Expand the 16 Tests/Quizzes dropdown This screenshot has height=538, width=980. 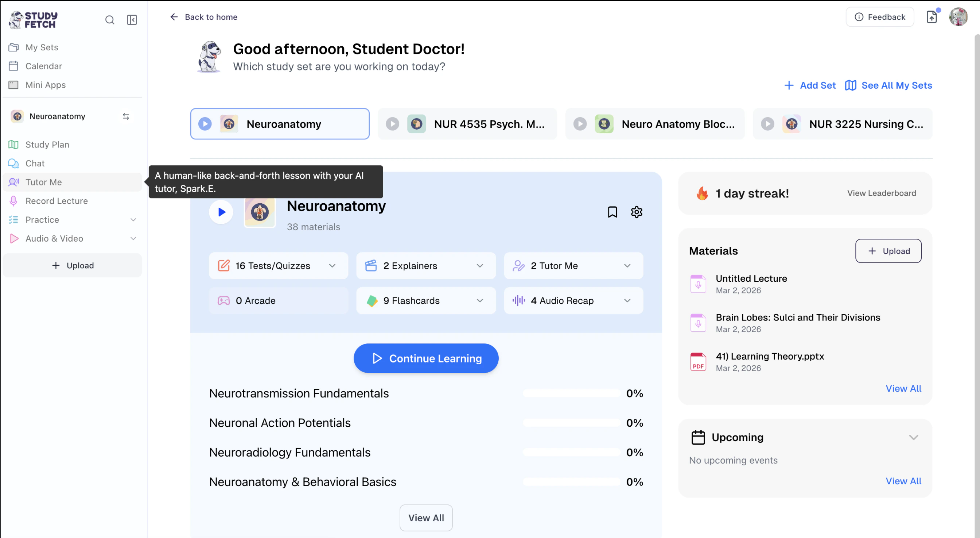point(332,266)
